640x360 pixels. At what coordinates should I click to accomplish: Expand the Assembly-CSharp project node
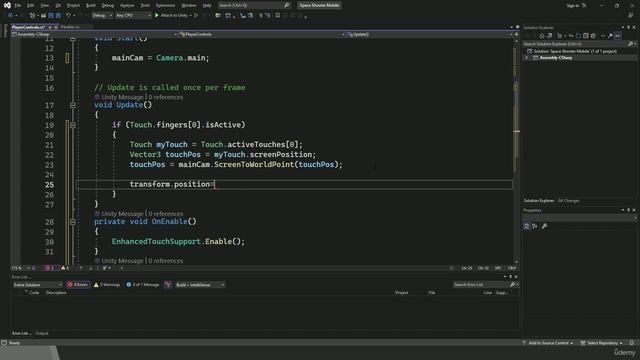(x=527, y=58)
